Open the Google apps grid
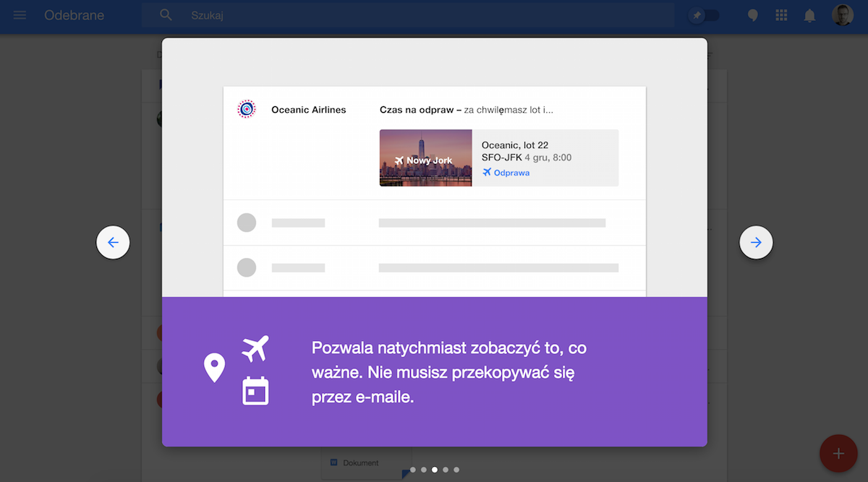Screen dimensions: 868x482 [781, 15]
